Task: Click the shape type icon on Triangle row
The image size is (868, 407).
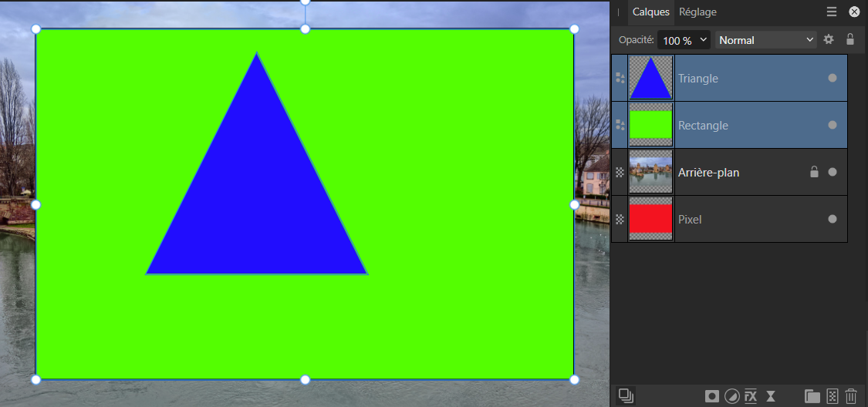Action: click(x=620, y=78)
